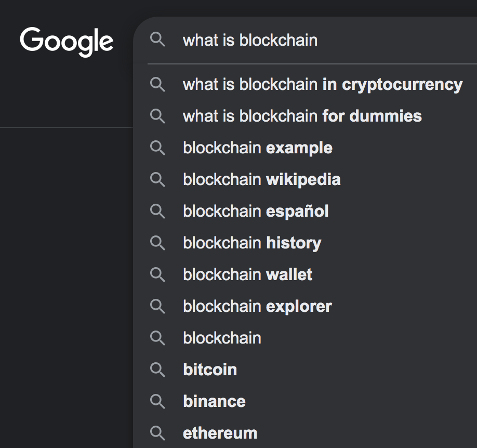Click magnifier icon next to 'bitcoin'
Image resolution: width=477 pixels, height=448 pixels.
pos(157,370)
